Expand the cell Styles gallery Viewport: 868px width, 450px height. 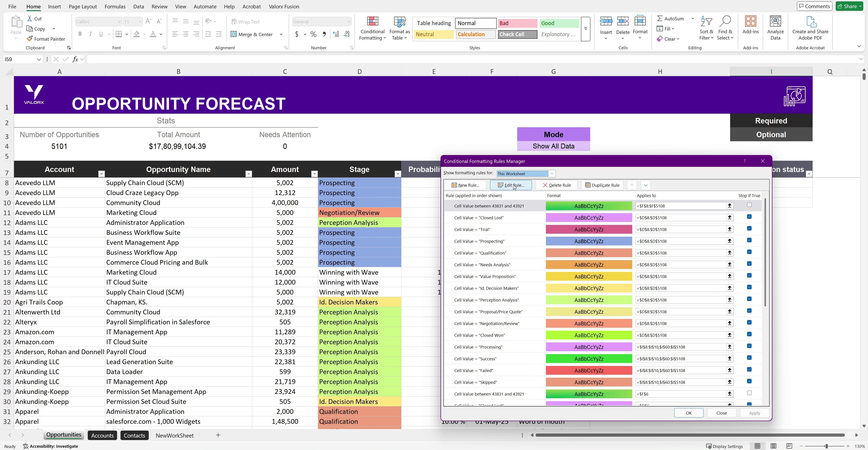click(x=586, y=29)
